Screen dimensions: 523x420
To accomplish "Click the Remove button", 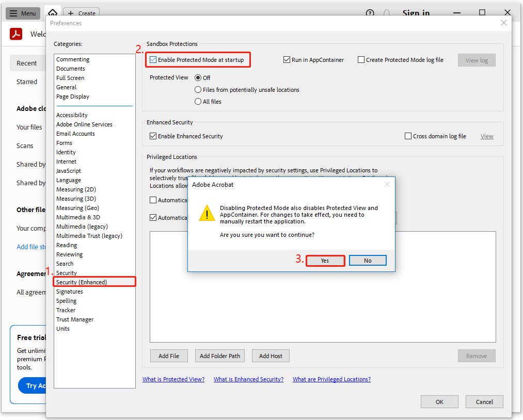I will pyautogui.click(x=477, y=356).
